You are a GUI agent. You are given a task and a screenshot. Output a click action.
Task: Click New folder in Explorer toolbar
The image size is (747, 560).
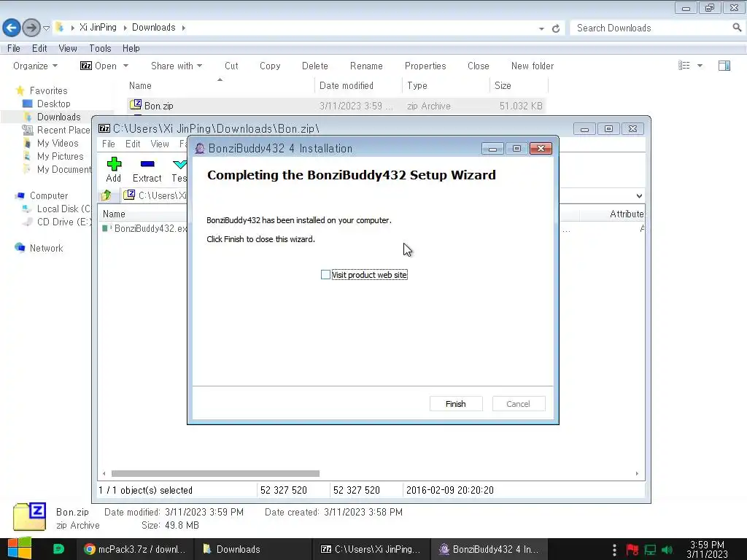tap(533, 66)
